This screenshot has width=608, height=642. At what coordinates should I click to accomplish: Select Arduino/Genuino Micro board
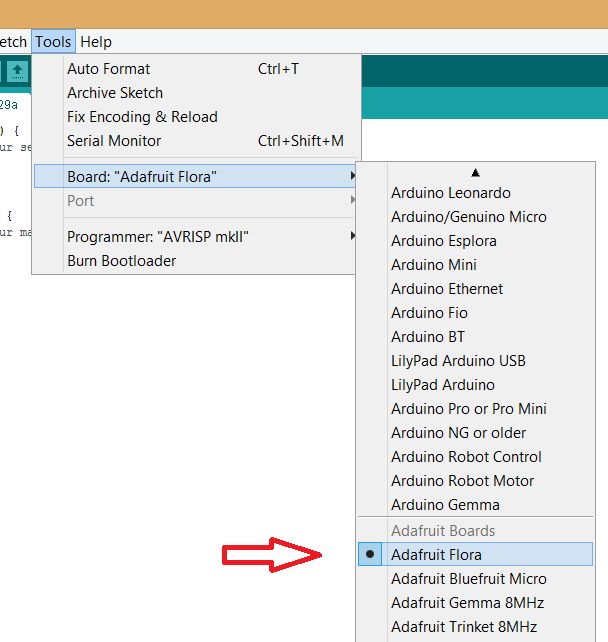coord(475,217)
